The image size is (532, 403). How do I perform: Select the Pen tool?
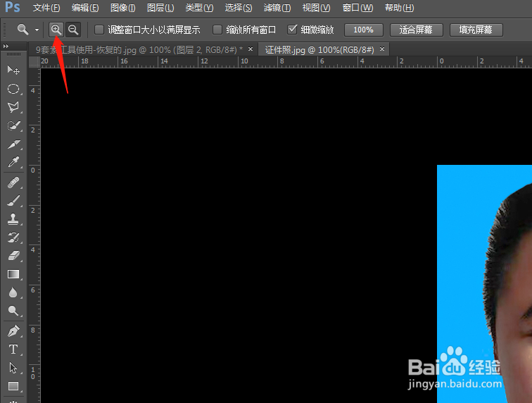pos(13,331)
